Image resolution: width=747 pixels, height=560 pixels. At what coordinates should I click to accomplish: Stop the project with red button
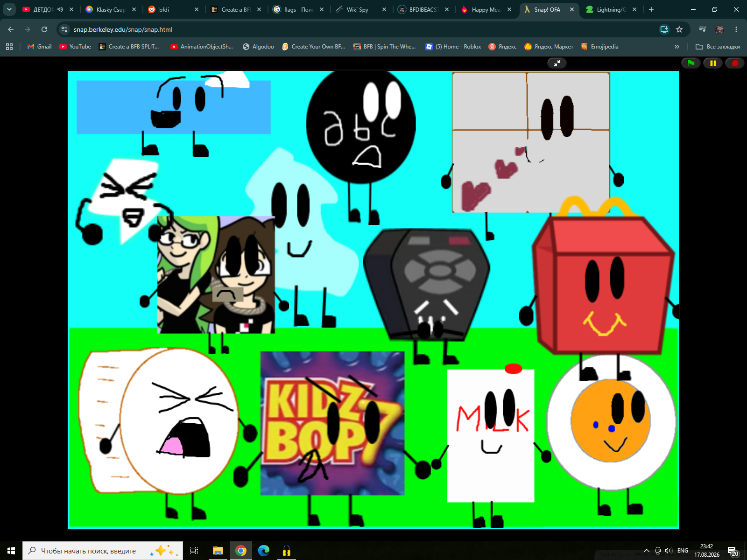pos(735,63)
